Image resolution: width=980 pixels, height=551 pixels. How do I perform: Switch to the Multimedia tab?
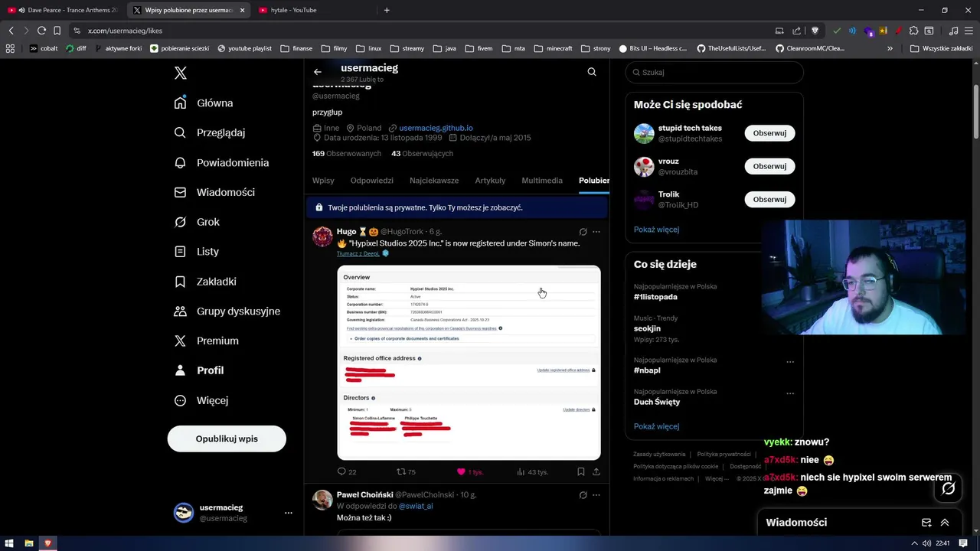pos(542,181)
